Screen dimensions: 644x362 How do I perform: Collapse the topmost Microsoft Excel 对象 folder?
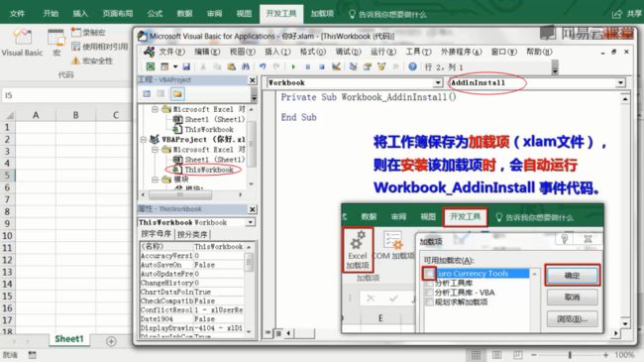tap(155, 109)
